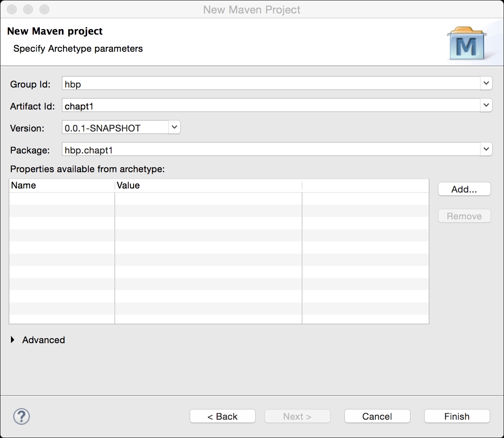Viewport: 504px width, 438px height.
Task: Click Finish to create the project
Action: pos(457,416)
